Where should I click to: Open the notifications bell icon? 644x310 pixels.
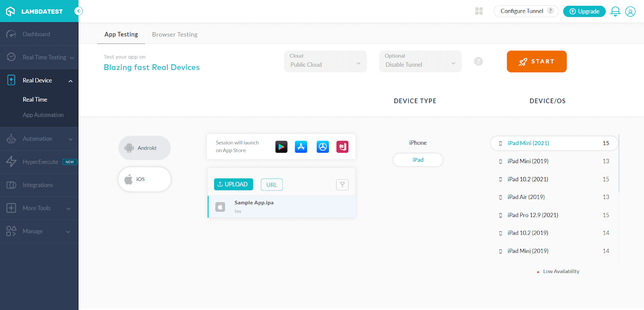615,11
